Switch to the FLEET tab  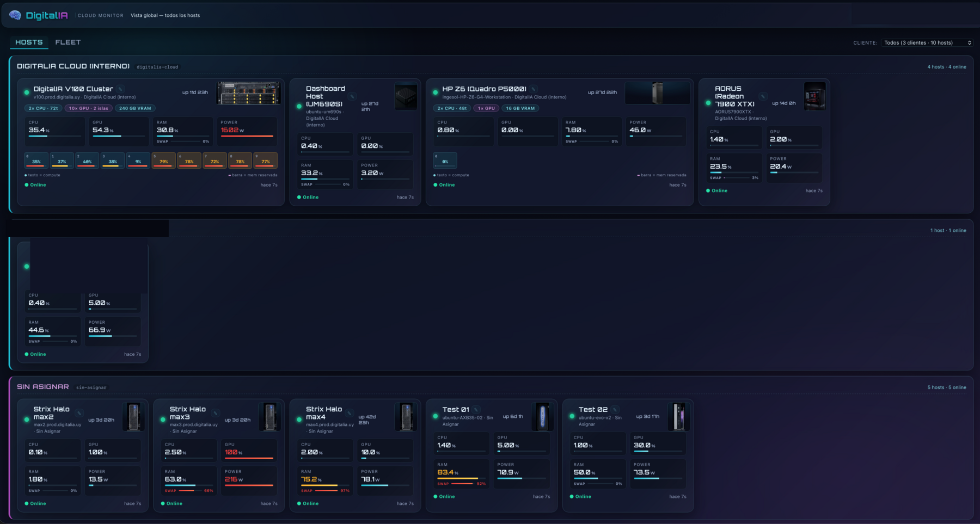pos(68,42)
